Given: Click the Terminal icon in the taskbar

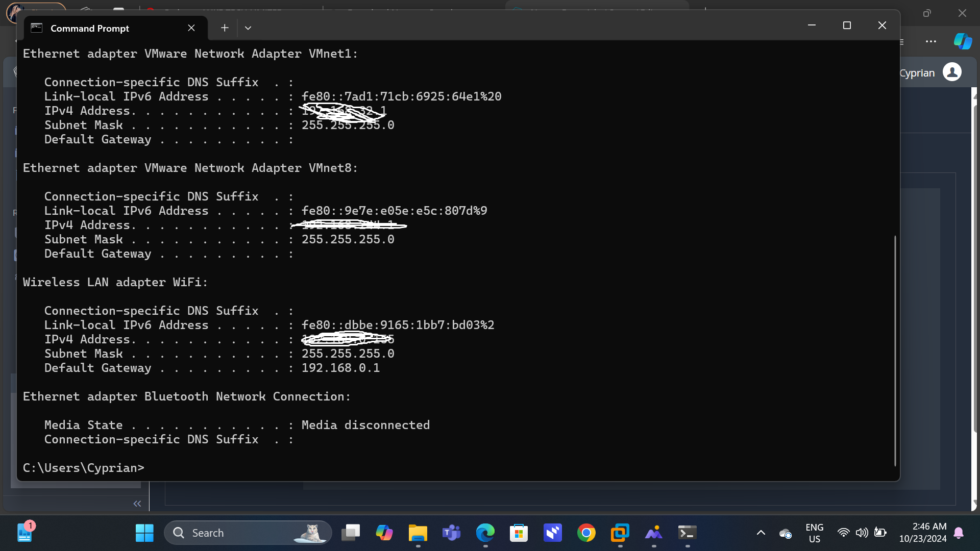Looking at the screenshot, I should click(x=688, y=533).
